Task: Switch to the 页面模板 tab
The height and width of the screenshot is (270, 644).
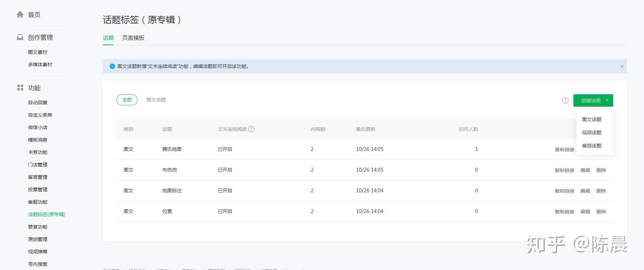Action: (133, 38)
